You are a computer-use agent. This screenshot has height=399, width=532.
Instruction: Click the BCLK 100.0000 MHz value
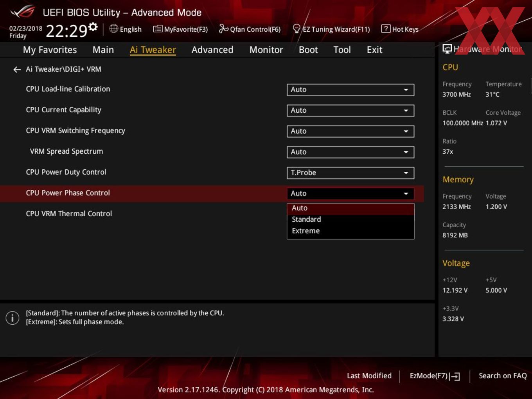click(x=463, y=123)
